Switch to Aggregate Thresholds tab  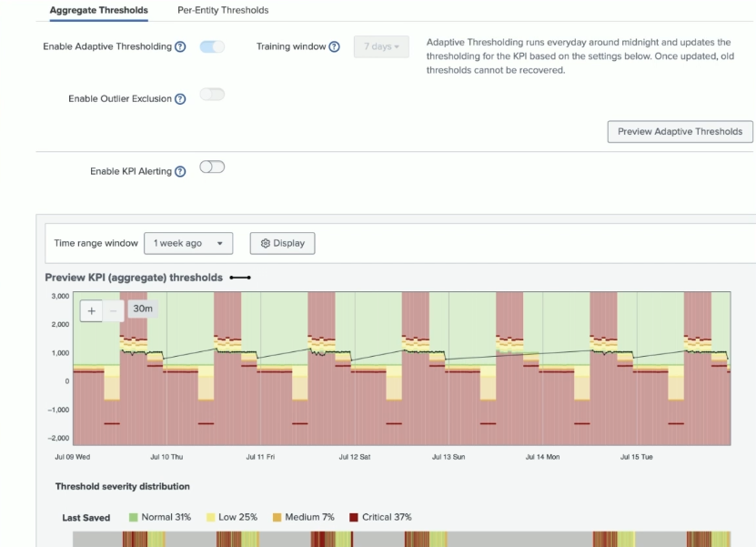click(x=98, y=10)
